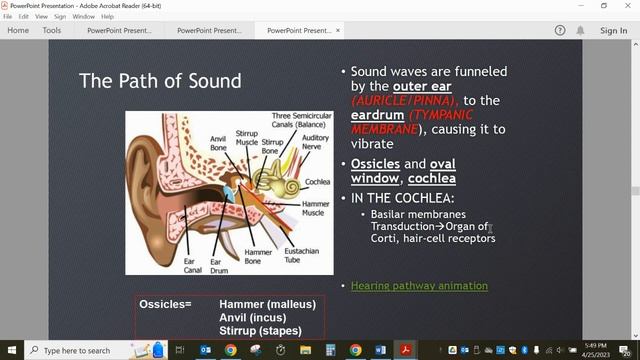Click the scrollbar down arrow
640x360 pixels.
pos(635,336)
